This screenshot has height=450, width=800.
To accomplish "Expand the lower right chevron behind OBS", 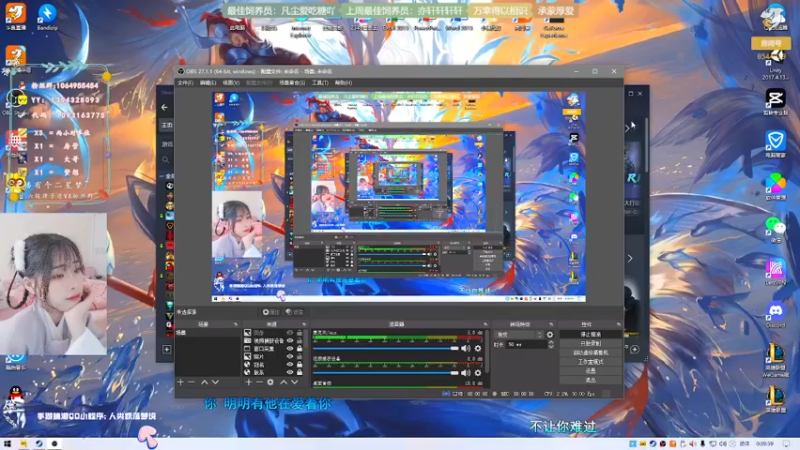I will 631,259.
